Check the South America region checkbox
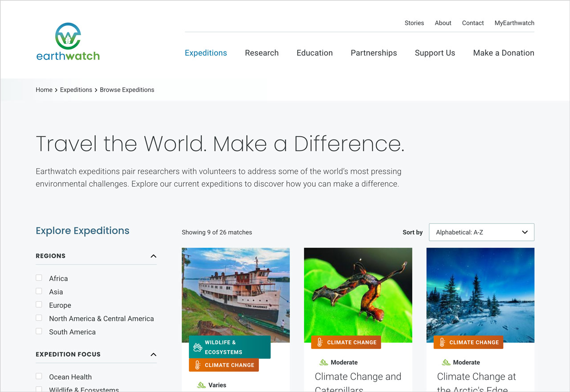 (x=39, y=331)
